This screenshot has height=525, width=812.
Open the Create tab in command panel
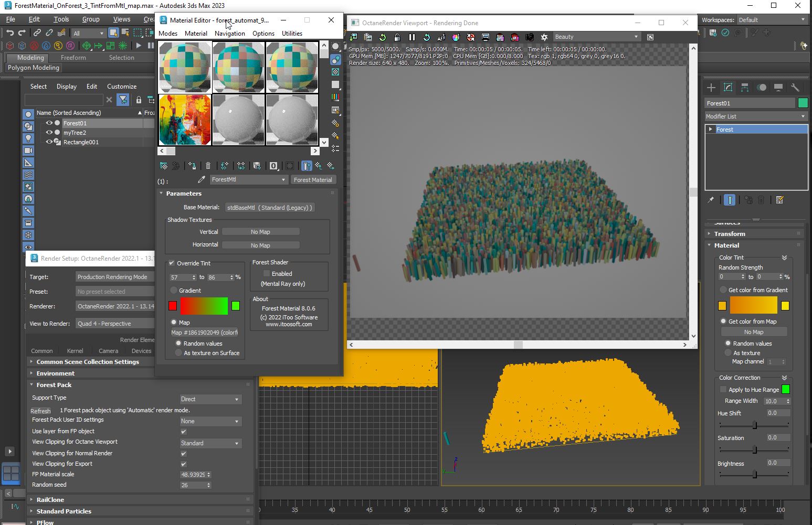pos(711,88)
